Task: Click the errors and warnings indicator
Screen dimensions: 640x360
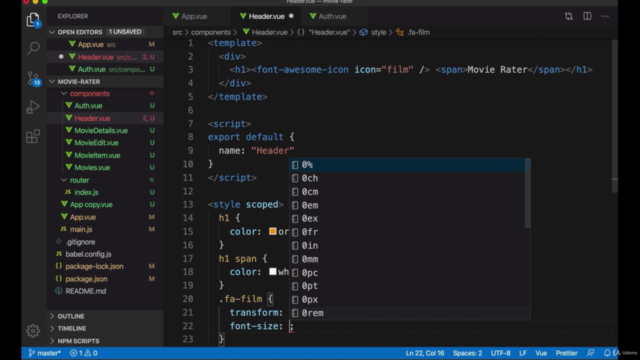Action: click(x=84, y=353)
